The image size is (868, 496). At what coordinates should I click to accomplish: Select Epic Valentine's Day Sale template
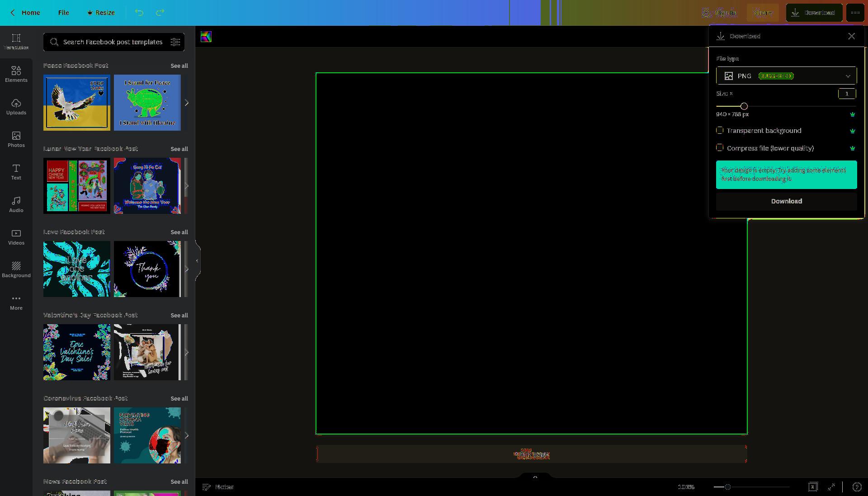coord(77,352)
